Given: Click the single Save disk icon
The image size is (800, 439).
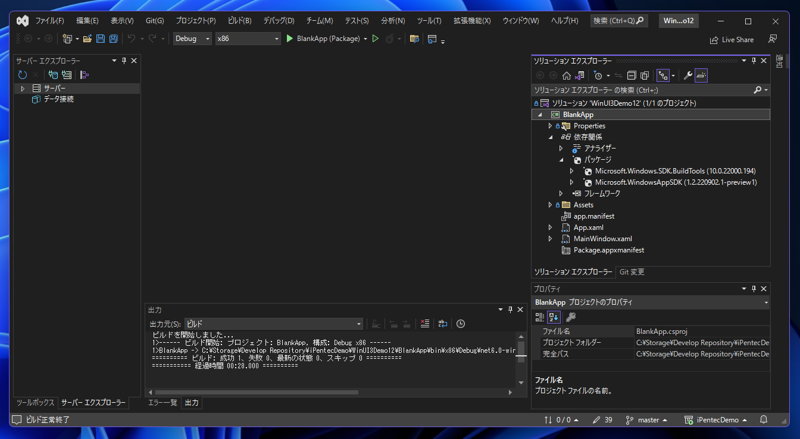Looking at the screenshot, I should click(x=101, y=39).
